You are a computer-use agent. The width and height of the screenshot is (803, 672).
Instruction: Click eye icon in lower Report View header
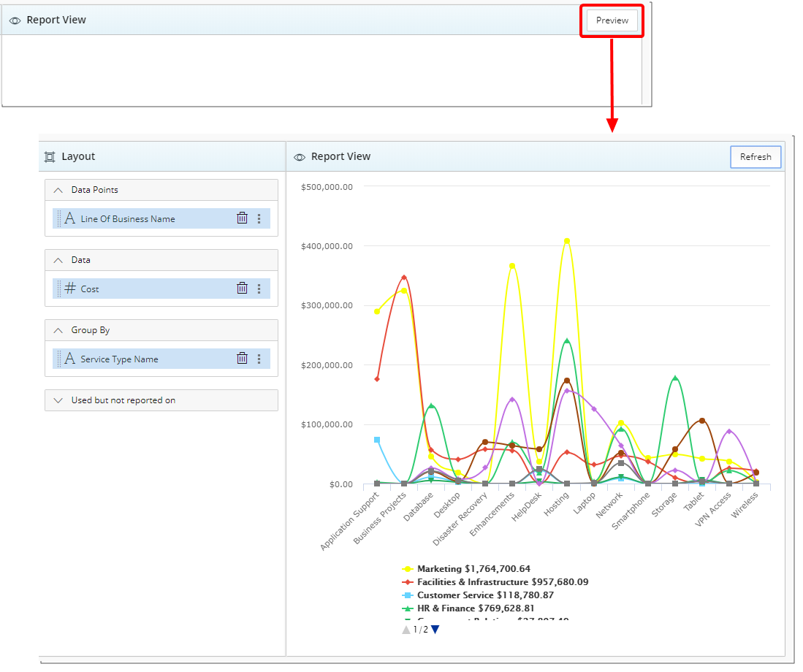[x=300, y=157]
